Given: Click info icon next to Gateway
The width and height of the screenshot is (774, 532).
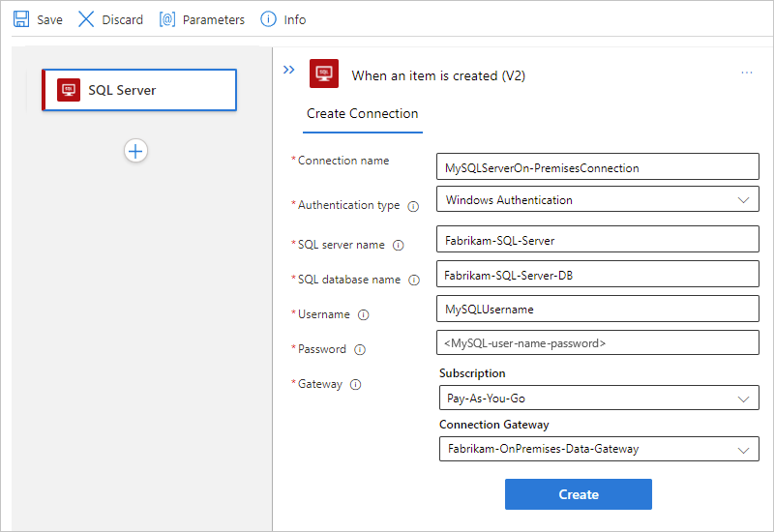Looking at the screenshot, I should click(x=355, y=385).
